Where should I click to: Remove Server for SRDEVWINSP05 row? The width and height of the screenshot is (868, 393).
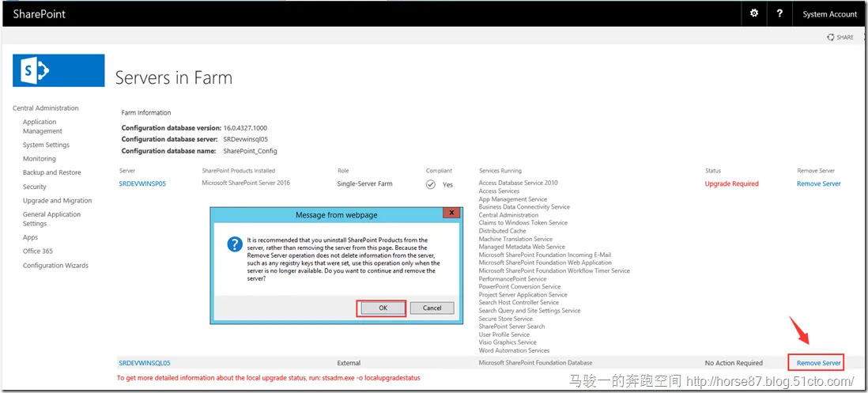[x=819, y=183]
